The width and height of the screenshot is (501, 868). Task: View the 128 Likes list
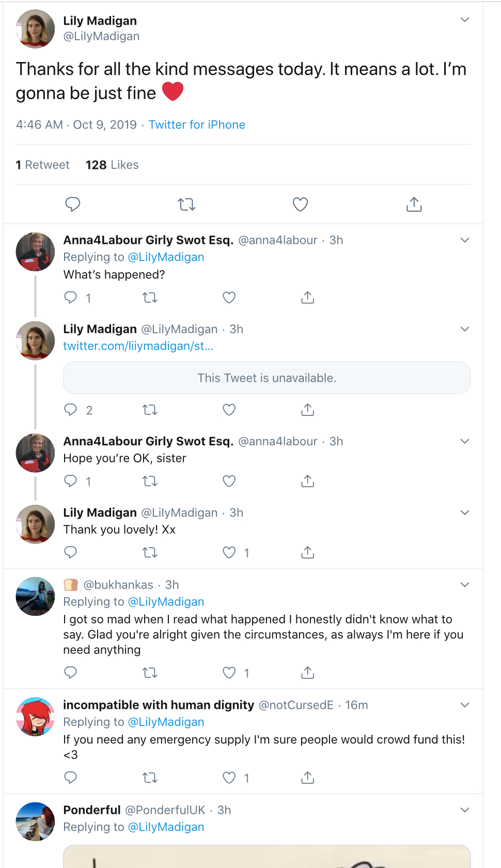(112, 165)
